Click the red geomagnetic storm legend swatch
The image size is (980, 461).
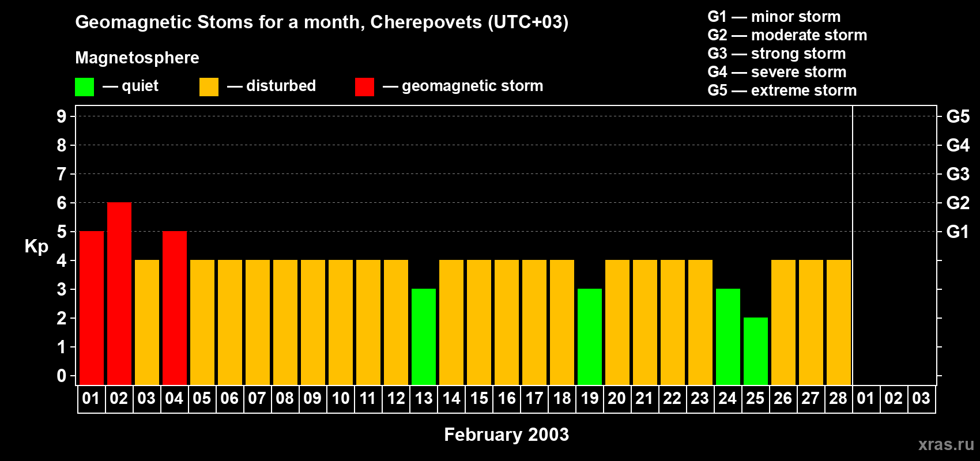click(364, 87)
